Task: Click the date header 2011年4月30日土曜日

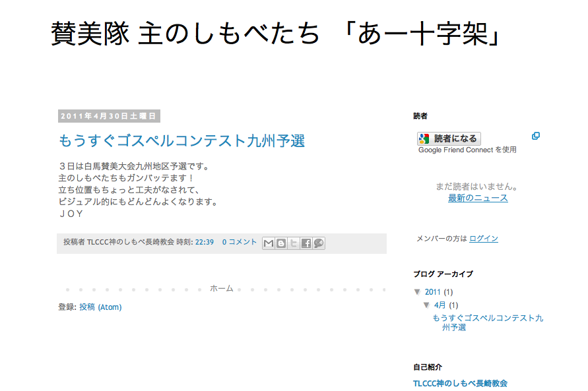Action: pos(109,116)
